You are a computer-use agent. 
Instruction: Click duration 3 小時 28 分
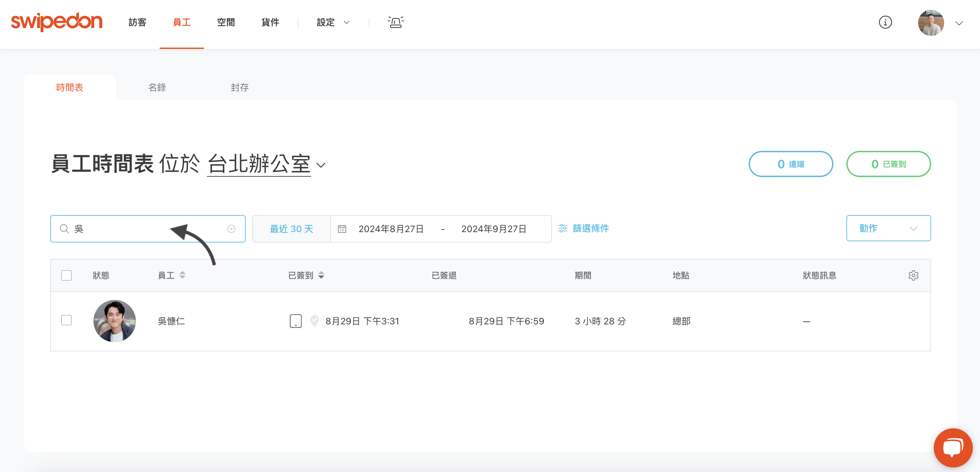click(x=600, y=321)
